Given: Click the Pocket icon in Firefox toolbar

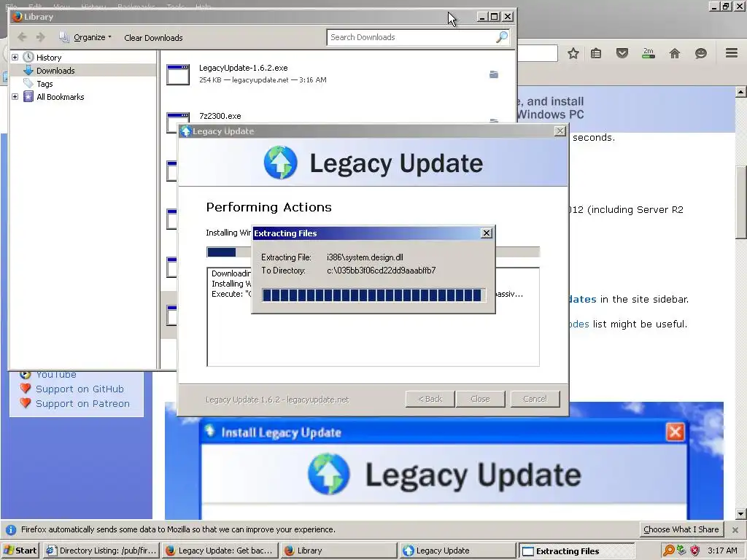Looking at the screenshot, I should click(622, 52).
